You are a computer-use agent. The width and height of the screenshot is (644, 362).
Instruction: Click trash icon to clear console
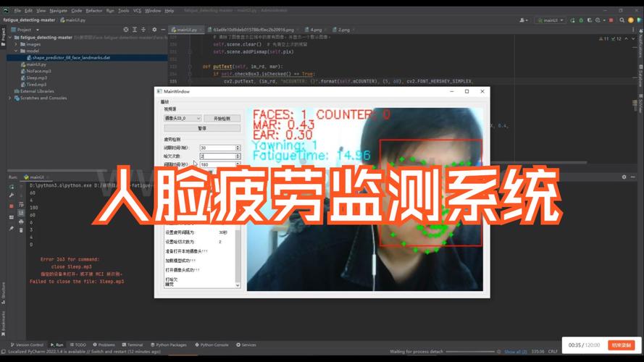[21, 230]
